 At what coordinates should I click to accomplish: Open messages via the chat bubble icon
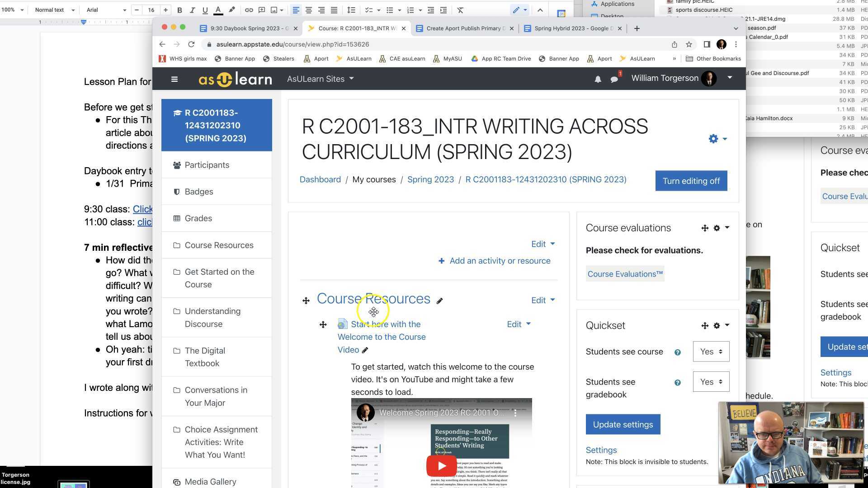(614, 79)
